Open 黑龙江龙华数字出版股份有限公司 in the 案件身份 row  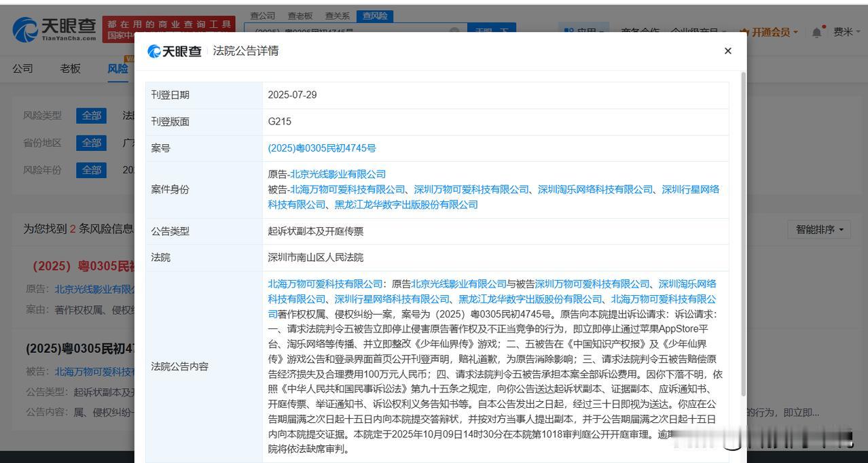(406, 204)
